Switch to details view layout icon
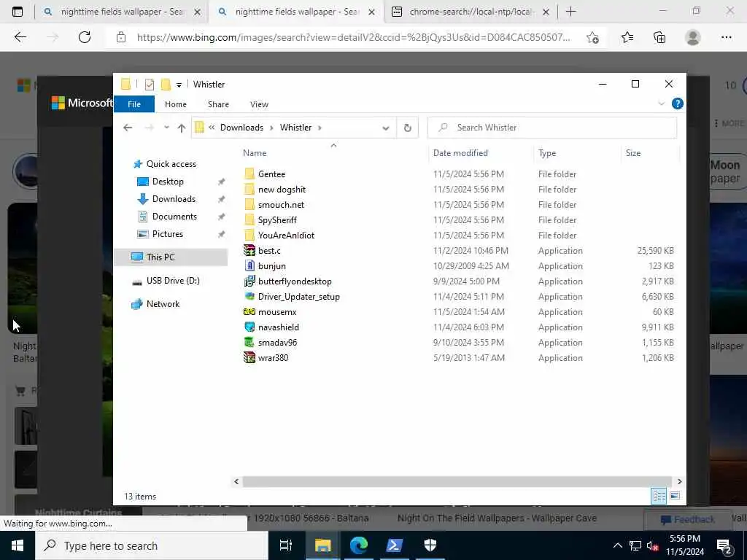747x560 pixels. coord(659,496)
